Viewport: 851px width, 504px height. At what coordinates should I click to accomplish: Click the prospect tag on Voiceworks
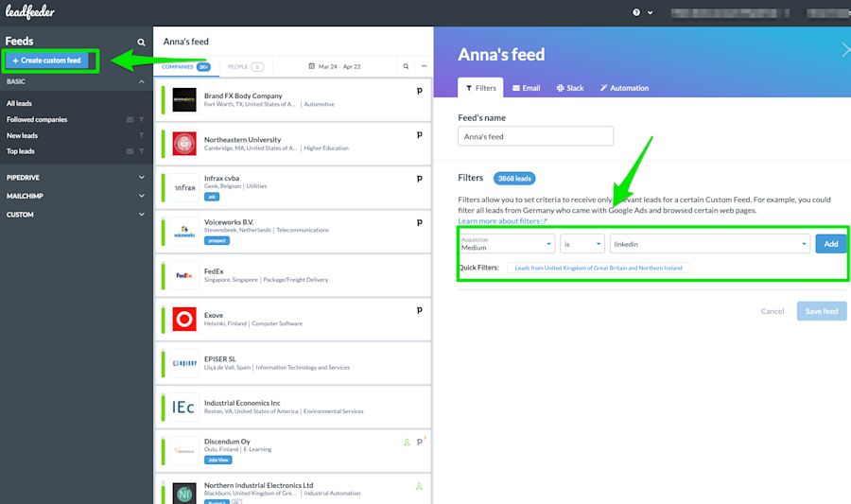tap(217, 240)
